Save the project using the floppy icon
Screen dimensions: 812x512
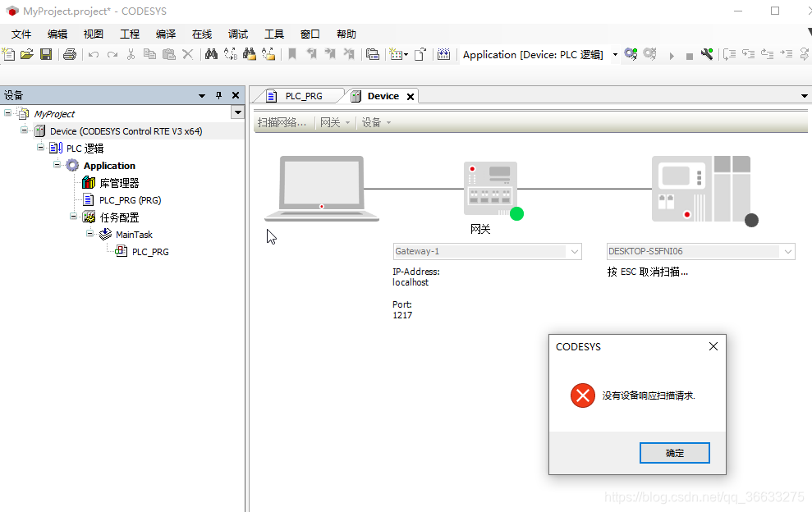pyautogui.click(x=46, y=54)
